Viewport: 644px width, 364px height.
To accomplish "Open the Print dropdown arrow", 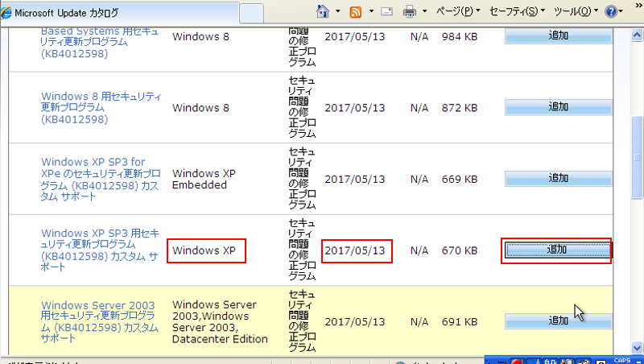I will point(425,11).
